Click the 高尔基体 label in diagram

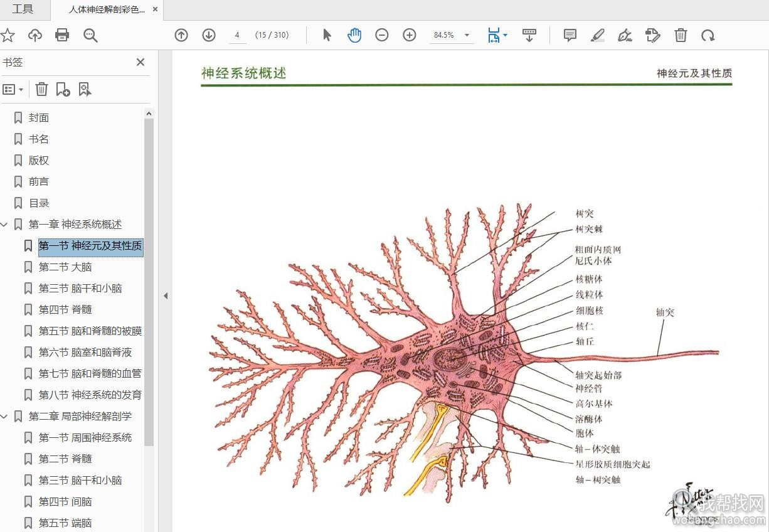[x=594, y=404]
